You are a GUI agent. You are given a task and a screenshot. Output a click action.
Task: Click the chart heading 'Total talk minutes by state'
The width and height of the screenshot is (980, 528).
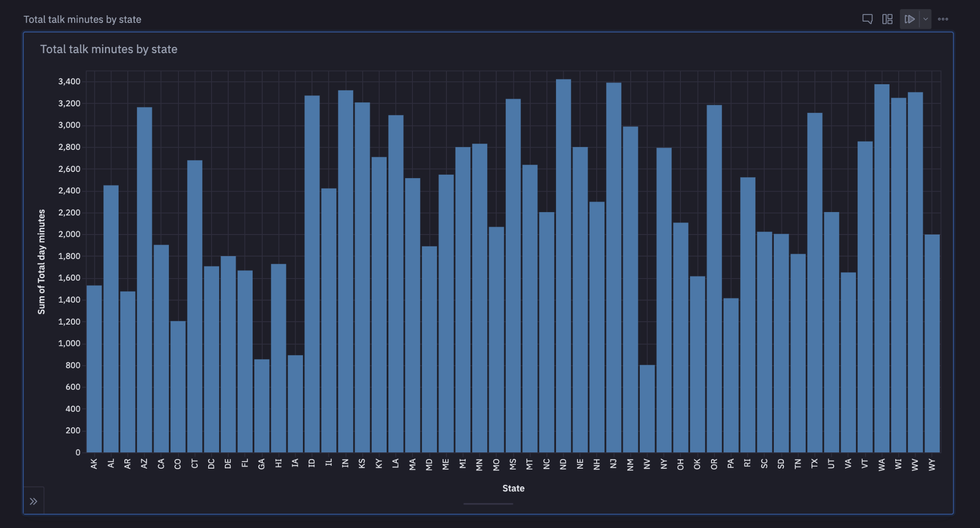[109, 49]
